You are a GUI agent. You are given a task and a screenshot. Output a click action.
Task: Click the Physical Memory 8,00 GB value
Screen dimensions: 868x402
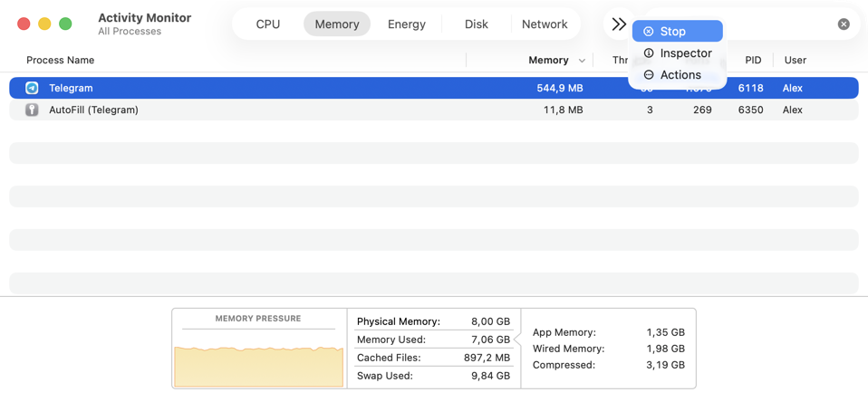490,321
